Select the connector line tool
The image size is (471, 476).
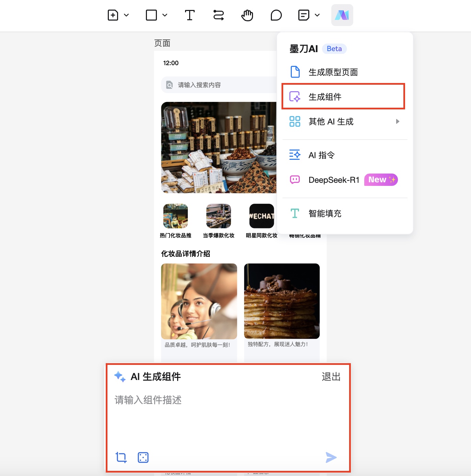coord(219,15)
